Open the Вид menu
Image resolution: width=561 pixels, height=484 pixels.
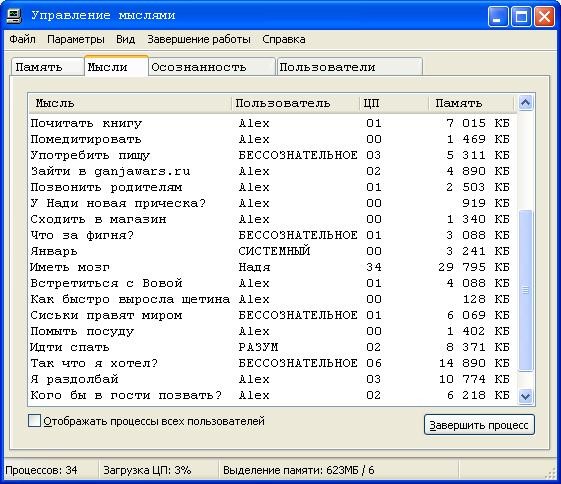tap(126, 39)
